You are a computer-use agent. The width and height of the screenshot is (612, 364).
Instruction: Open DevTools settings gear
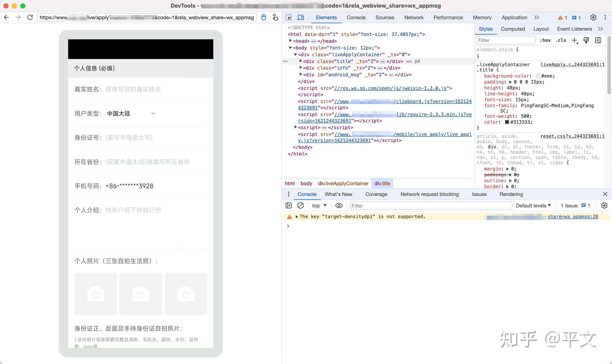click(593, 17)
